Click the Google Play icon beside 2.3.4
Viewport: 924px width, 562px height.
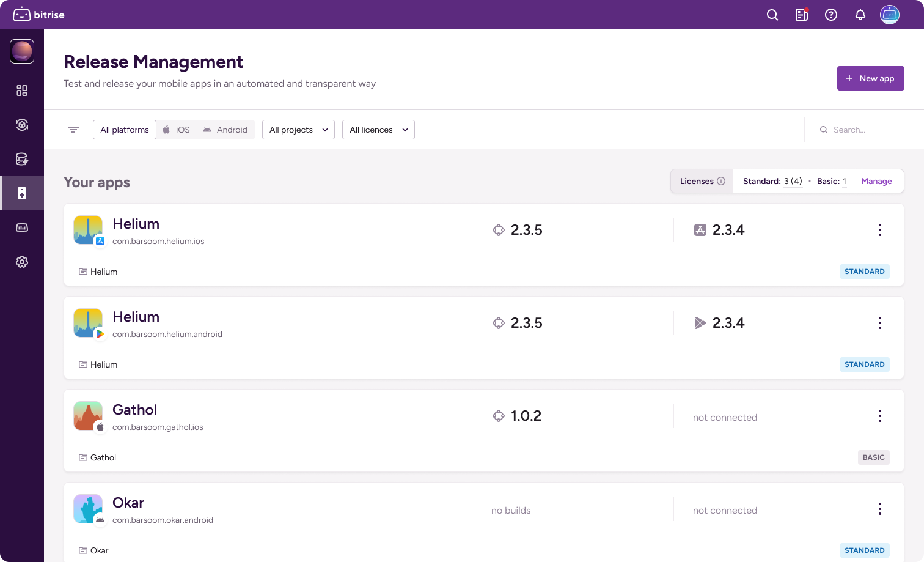[700, 323]
